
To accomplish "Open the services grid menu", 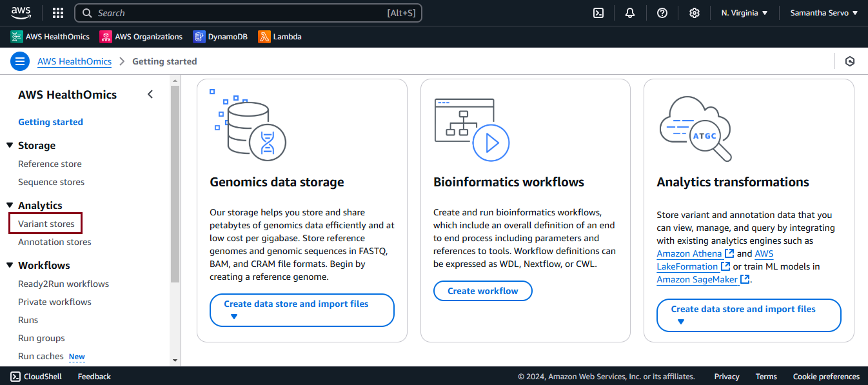I will pyautogui.click(x=58, y=13).
